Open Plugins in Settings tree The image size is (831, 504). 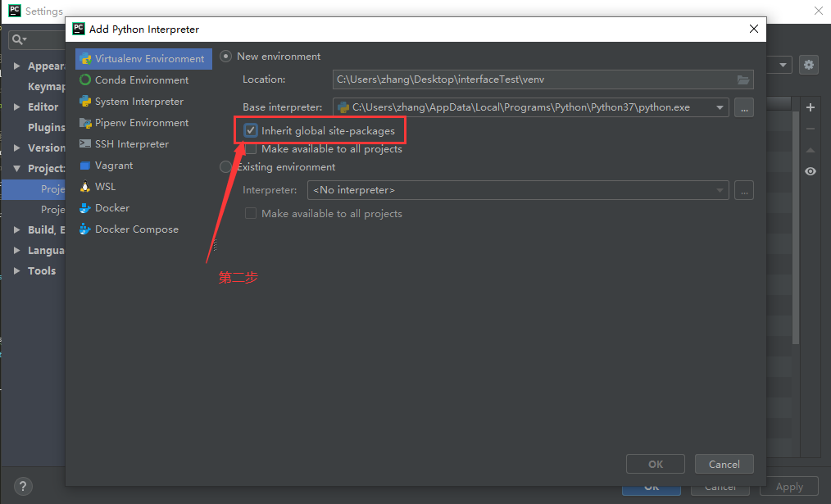click(46, 127)
